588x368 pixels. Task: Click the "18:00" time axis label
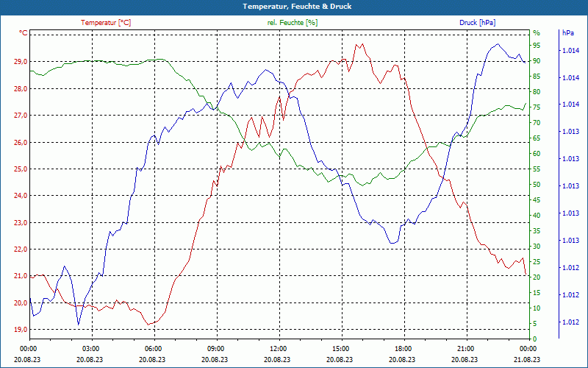[405, 348]
